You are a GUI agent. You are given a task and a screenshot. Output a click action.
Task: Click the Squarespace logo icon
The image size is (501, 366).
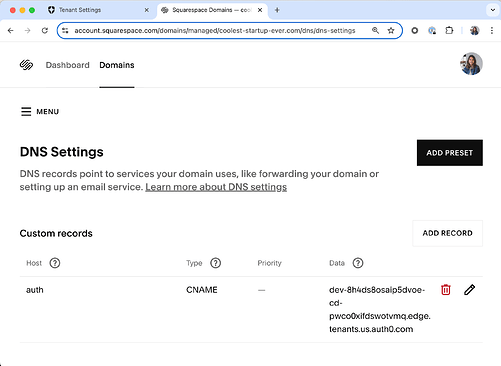point(26,65)
